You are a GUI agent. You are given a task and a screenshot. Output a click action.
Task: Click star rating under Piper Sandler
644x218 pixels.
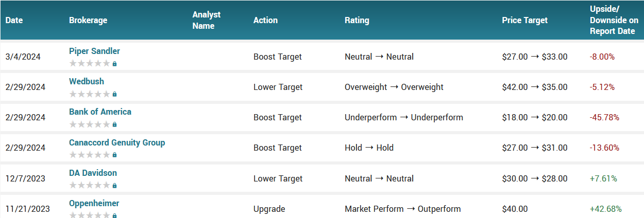point(90,63)
